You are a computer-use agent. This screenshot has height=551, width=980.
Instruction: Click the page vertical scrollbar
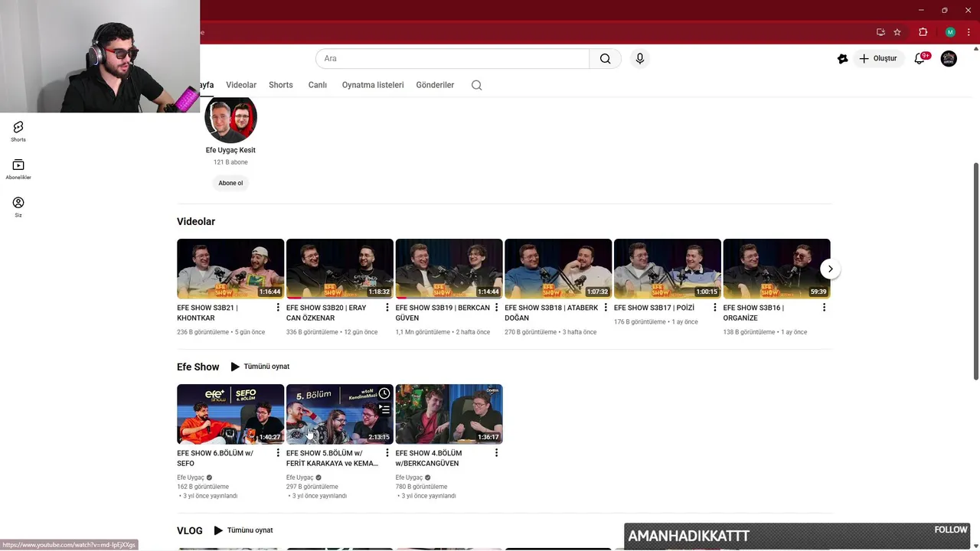975,271
